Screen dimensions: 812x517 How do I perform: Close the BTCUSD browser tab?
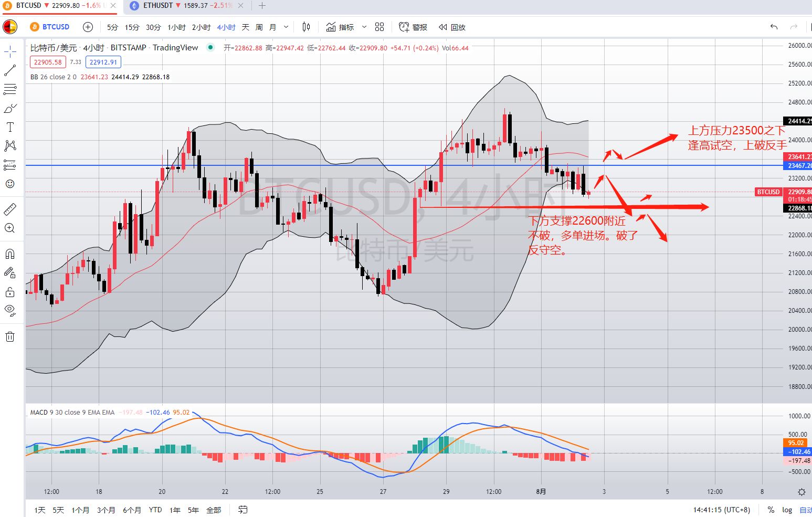point(113,5)
